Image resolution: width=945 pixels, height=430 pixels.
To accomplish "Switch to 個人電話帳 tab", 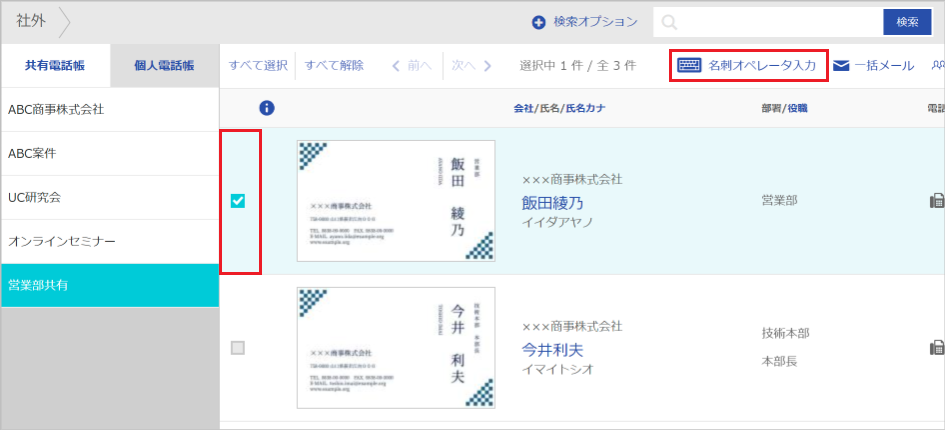I will (x=165, y=66).
